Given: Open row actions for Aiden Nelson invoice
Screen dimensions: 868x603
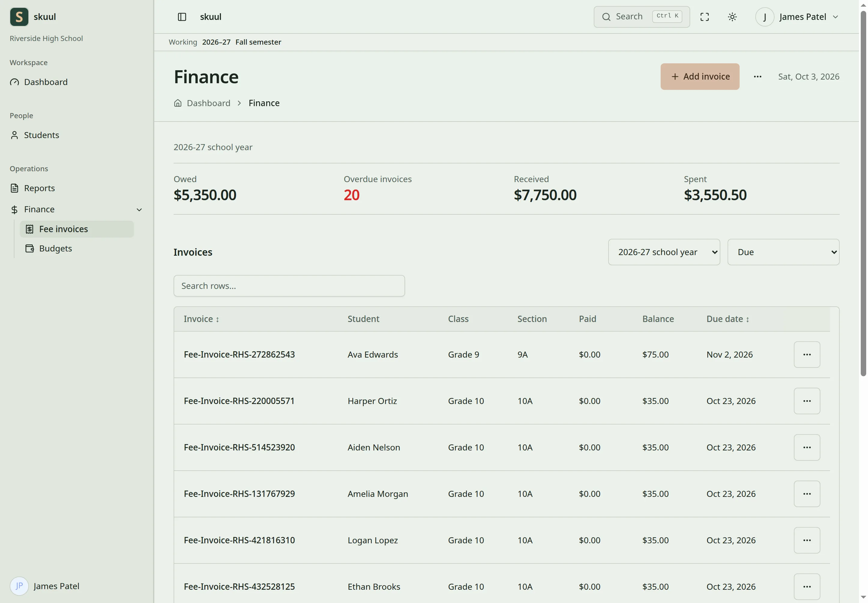Looking at the screenshot, I should click(x=807, y=447).
